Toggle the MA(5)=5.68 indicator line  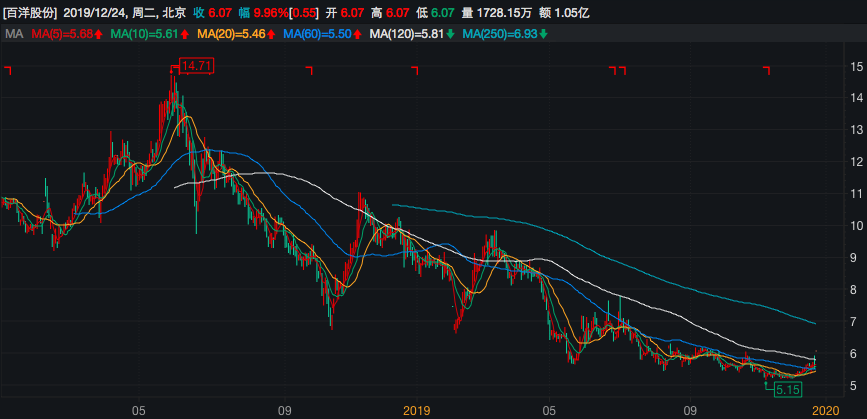point(62,35)
